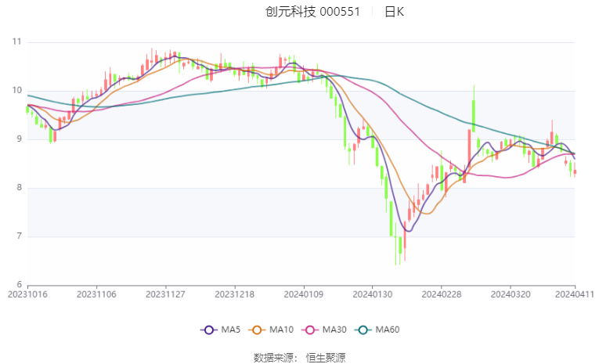599x364 pixels.
Task: Select the 20231016 x-axis date label
Action: [27, 294]
